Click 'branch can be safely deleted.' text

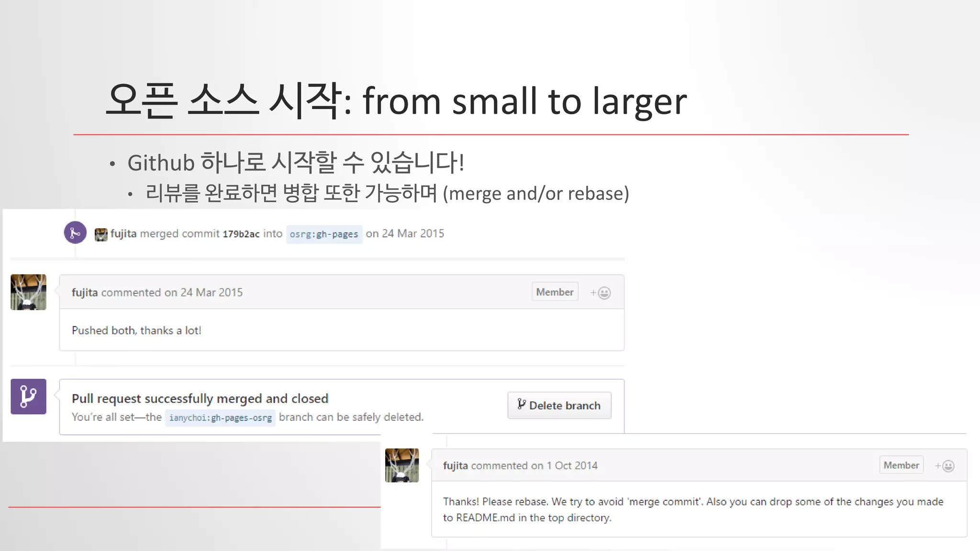351,417
